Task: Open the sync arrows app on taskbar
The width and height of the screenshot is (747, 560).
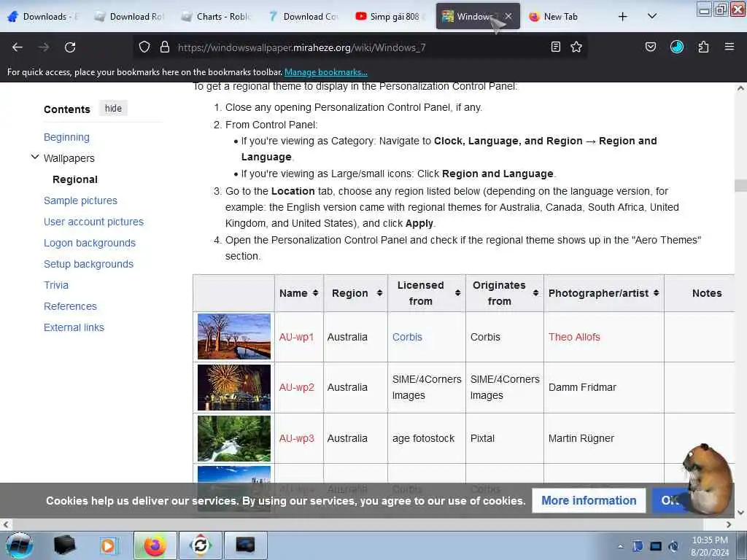Action: (201, 545)
